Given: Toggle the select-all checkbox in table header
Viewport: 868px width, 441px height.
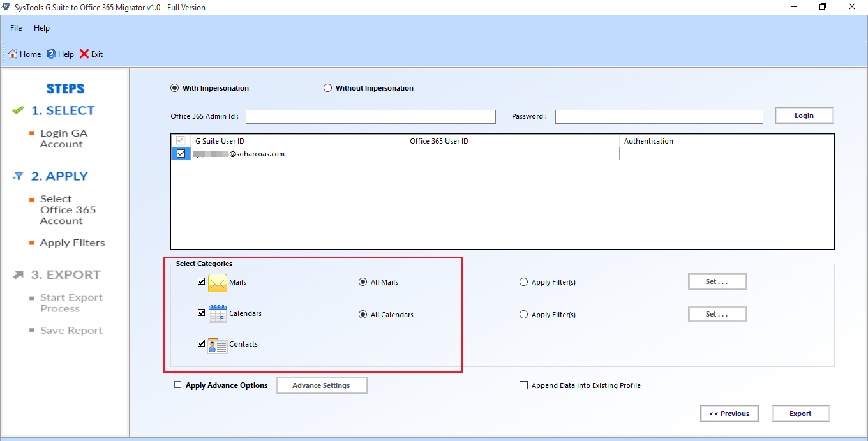Looking at the screenshot, I should point(181,140).
